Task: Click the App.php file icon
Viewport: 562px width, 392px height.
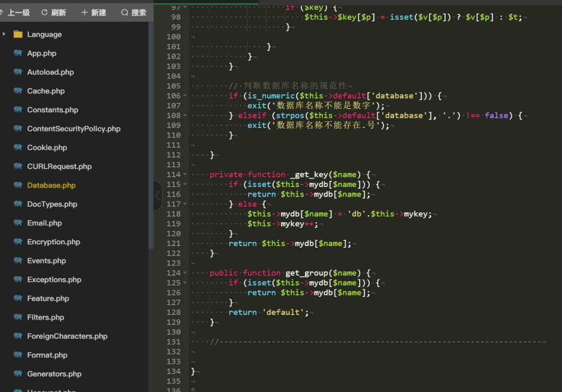Action: click(18, 53)
